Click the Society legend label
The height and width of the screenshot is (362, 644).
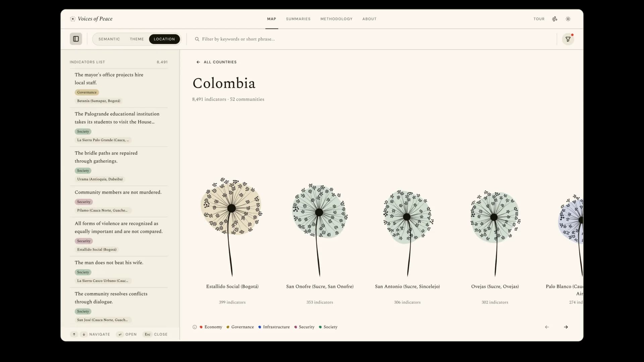(330, 327)
